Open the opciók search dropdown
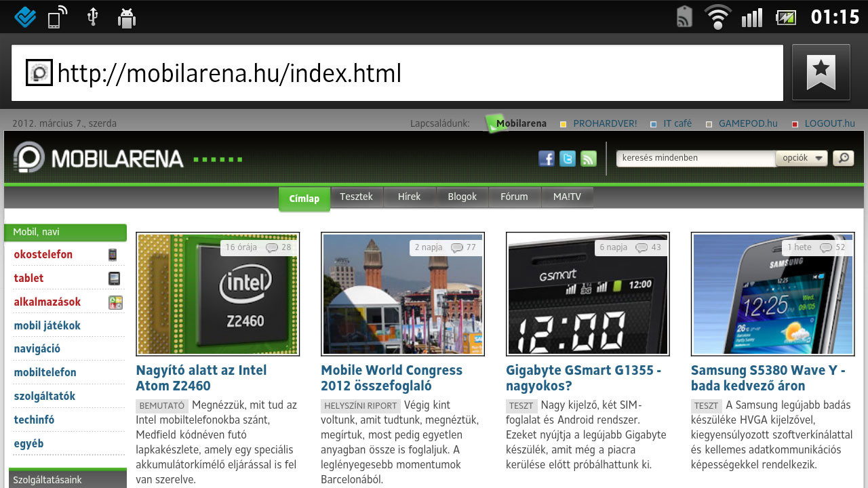The width and height of the screenshot is (868, 488). pos(802,158)
